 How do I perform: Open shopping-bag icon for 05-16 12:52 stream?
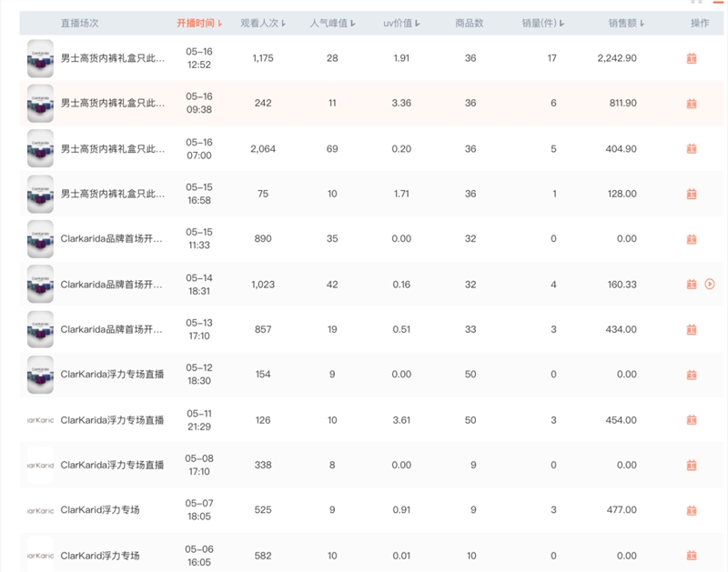pos(692,58)
